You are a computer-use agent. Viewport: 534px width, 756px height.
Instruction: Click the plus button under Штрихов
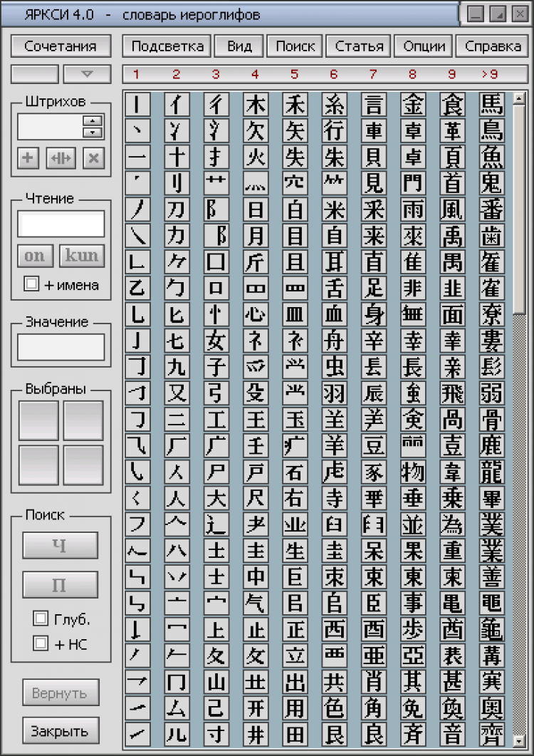(28, 158)
